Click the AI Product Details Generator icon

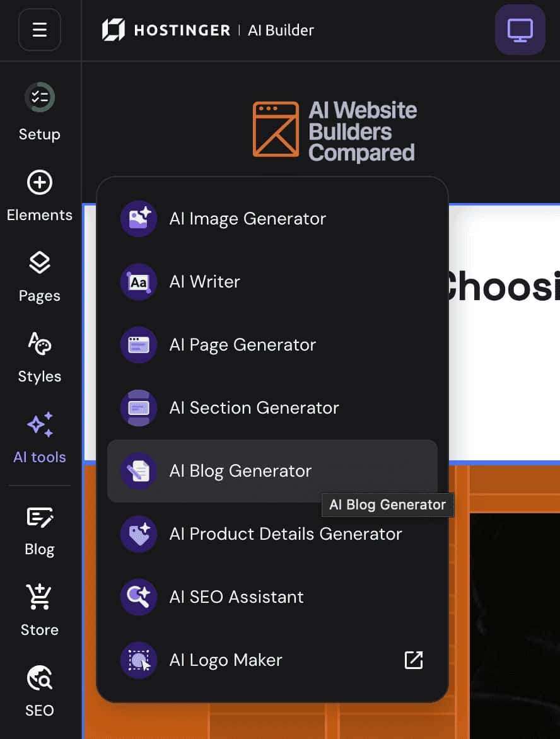click(139, 534)
